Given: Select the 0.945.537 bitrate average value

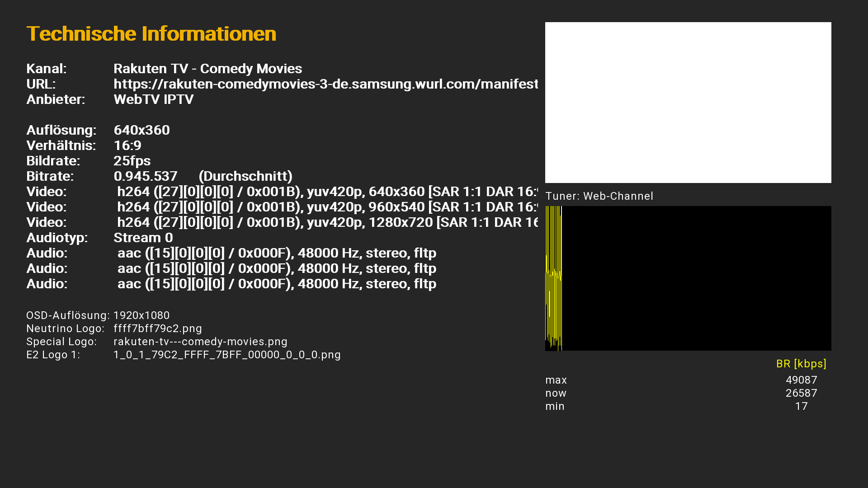Looking at the screenshot, I should point(146,176).
